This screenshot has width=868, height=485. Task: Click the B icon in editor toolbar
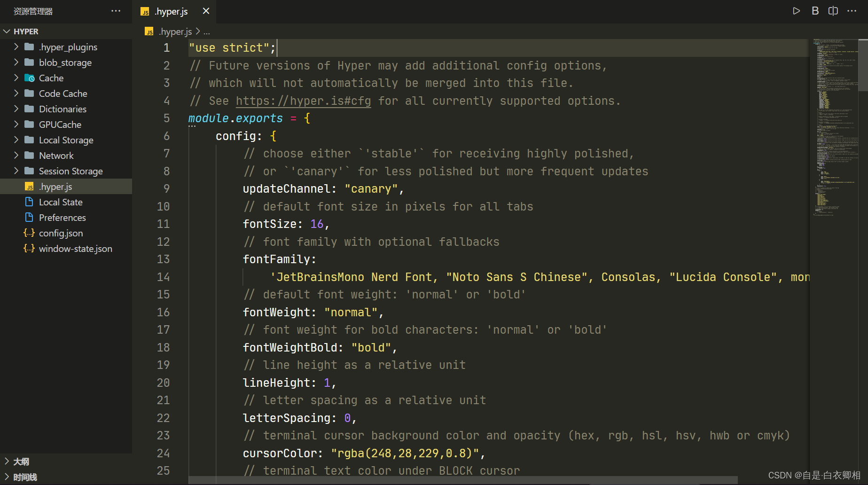click(815, 11)
